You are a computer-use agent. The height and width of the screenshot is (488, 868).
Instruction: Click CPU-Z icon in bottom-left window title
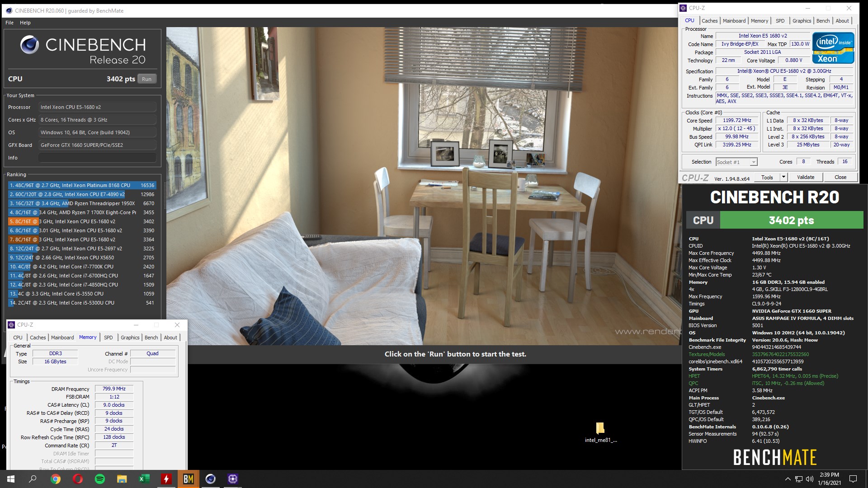(12, 325)
